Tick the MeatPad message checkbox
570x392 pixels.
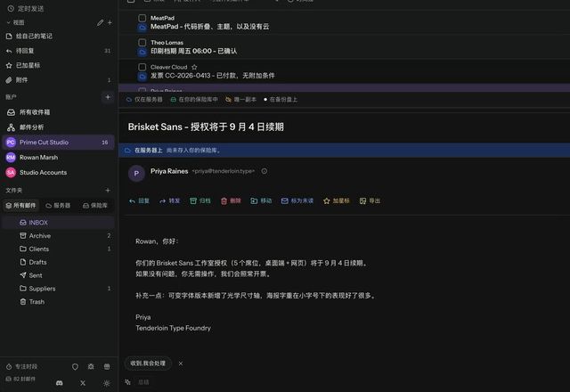tap(142, 18)
